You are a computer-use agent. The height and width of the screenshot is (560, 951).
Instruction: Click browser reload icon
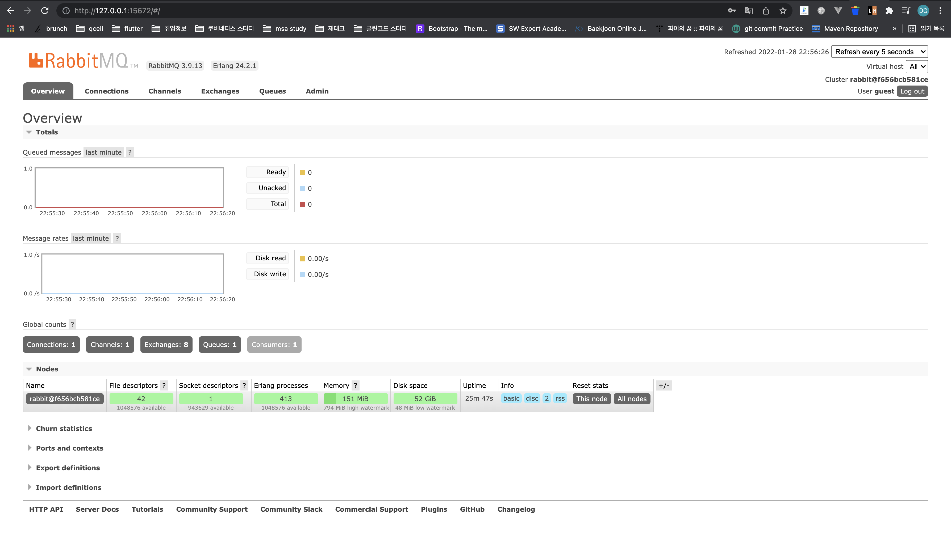pos(45,11)
